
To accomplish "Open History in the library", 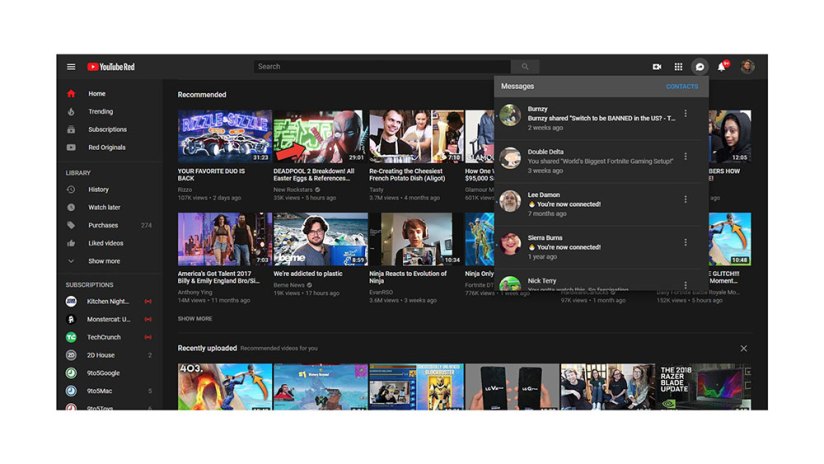I will tap(98, 189).
